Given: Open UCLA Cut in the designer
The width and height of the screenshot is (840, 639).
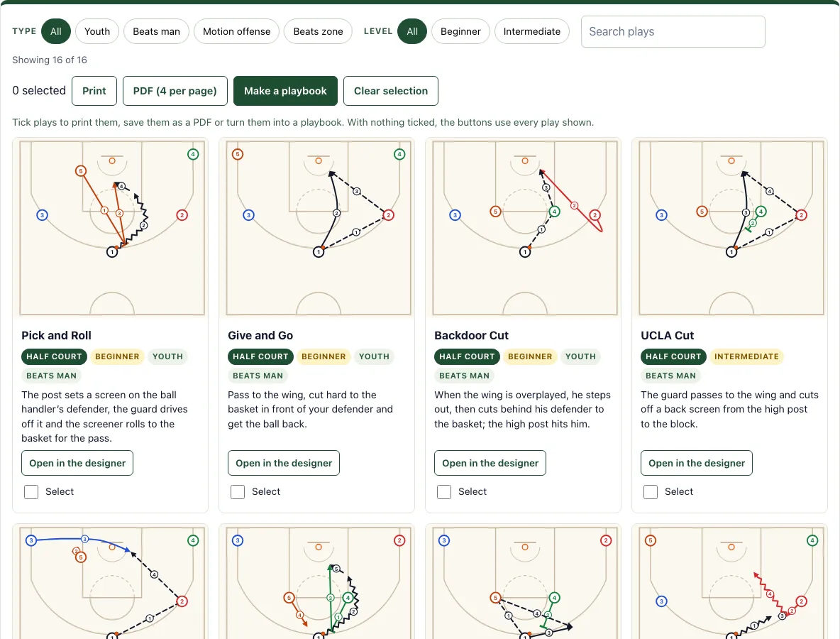Looking at the screenshot, I should click(x=697, y=463).
